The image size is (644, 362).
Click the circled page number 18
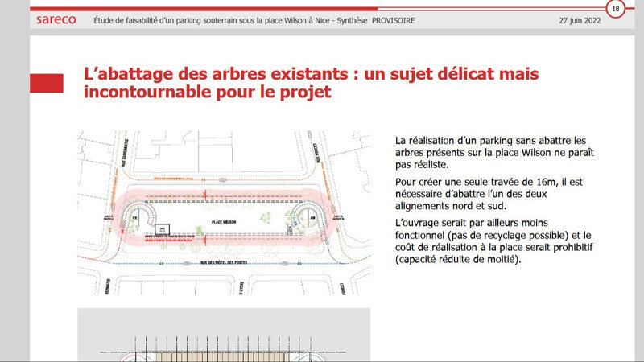617,9
